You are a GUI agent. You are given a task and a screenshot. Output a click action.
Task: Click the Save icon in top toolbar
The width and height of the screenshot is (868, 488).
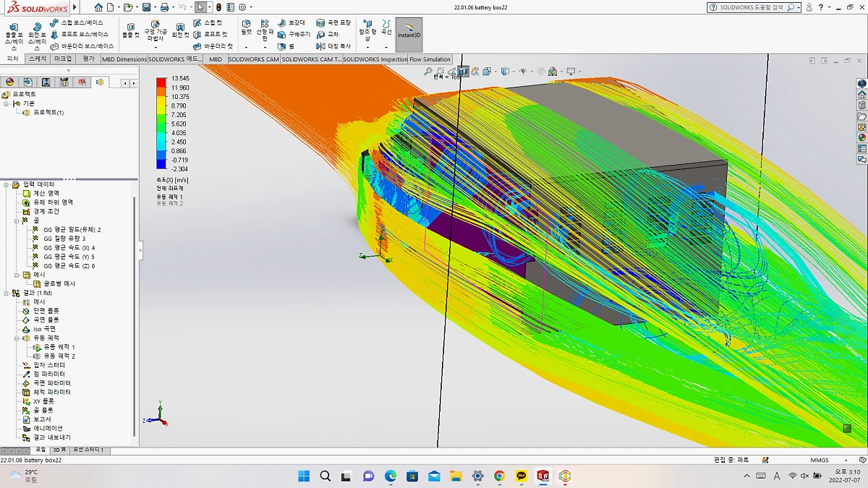pyautogui.click(x=146, y=7)
